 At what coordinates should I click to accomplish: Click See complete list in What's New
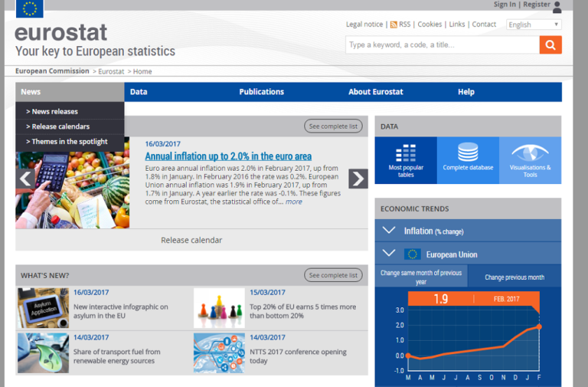[x=333, y=275]
